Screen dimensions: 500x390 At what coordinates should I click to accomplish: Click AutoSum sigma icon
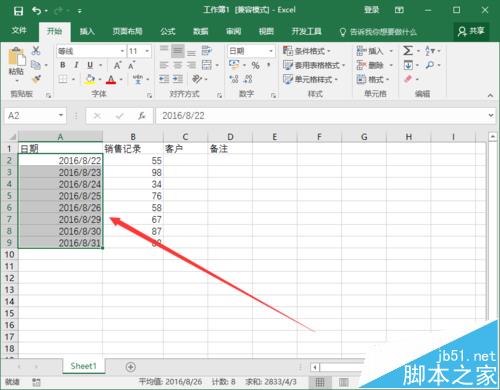pos(408,51)
